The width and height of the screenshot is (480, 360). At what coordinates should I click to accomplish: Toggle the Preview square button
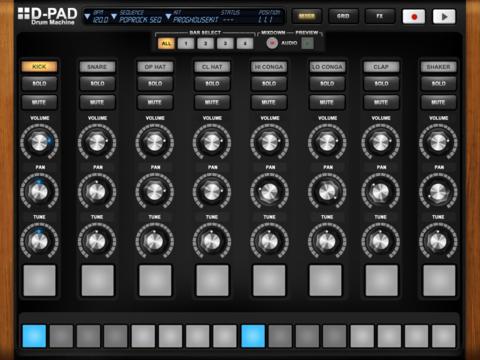(x=308, y=43)
